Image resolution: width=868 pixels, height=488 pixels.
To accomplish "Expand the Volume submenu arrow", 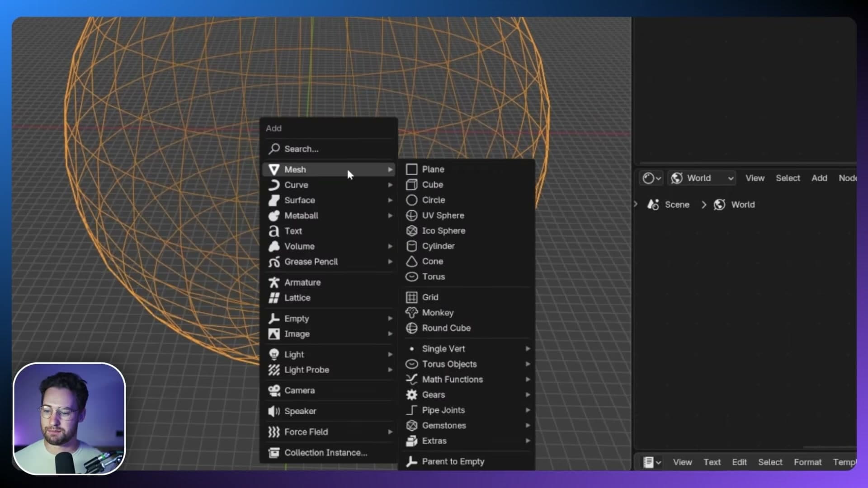I will coord(390,246).
